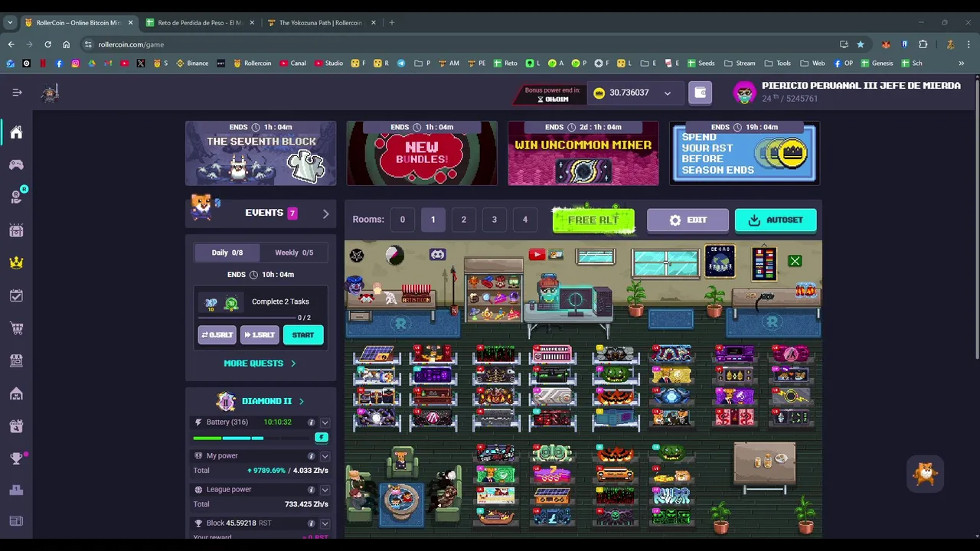
Task: Open the leaderboard podium sidebar icon
Action: click(x=16, y=490)
